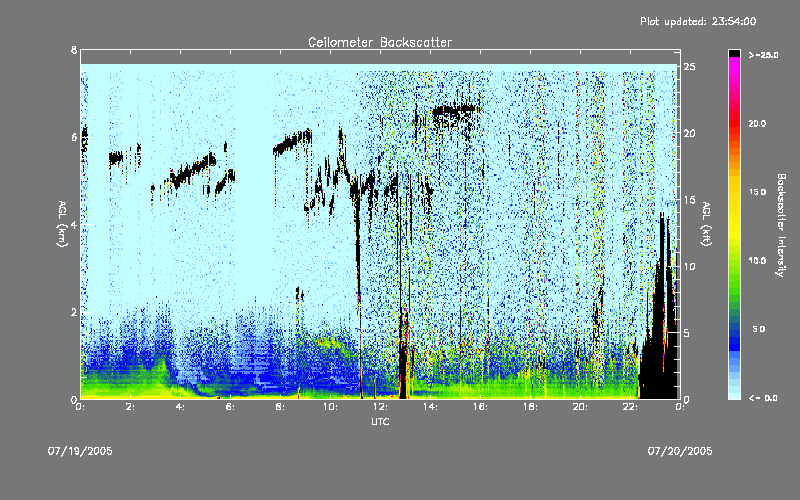Click the 5.0 colorbar tick label

point(759,329)
